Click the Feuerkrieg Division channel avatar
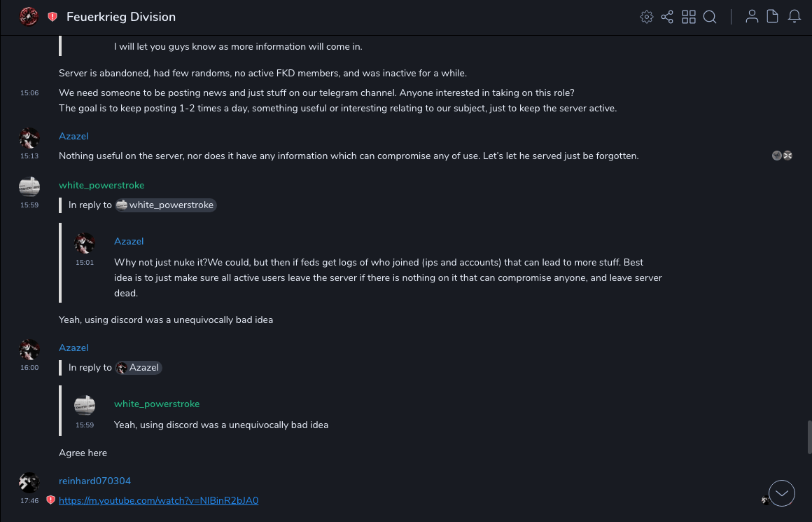 (29, 17)
